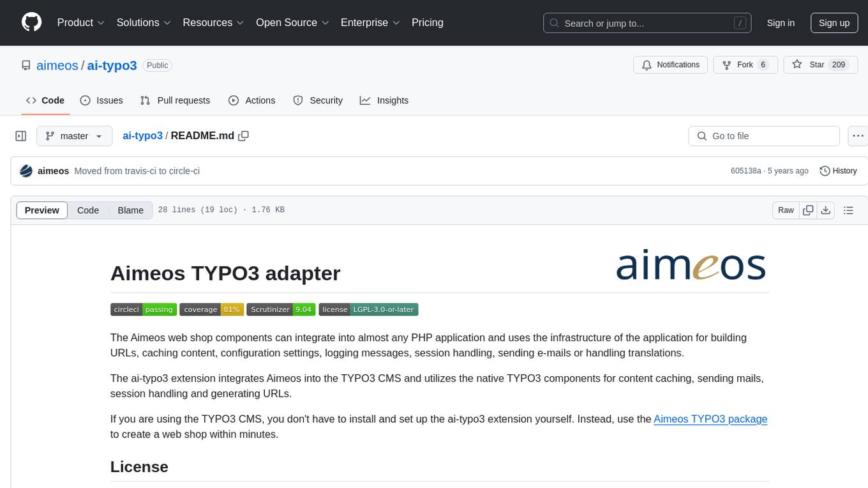
Task: Click the Sign up button
Action: tap(834, 23)
